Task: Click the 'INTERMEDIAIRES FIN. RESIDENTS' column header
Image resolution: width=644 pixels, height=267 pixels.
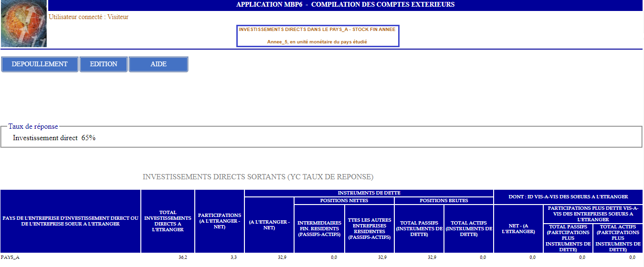Action: point(319,229)
